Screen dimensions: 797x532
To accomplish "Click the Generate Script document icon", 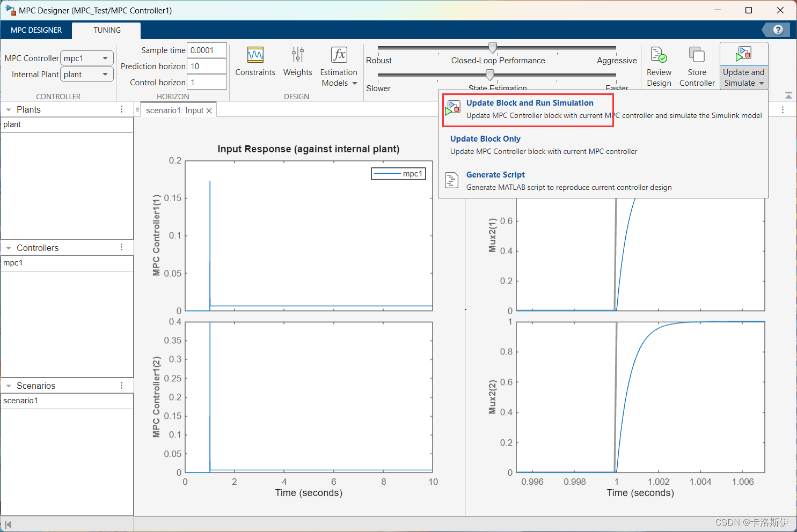I will click(452, 180).
